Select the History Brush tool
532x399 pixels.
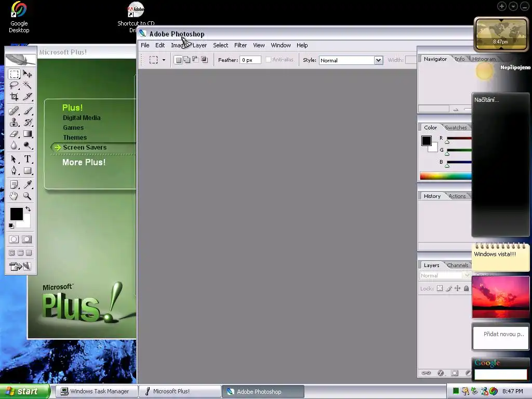(28, 122)
